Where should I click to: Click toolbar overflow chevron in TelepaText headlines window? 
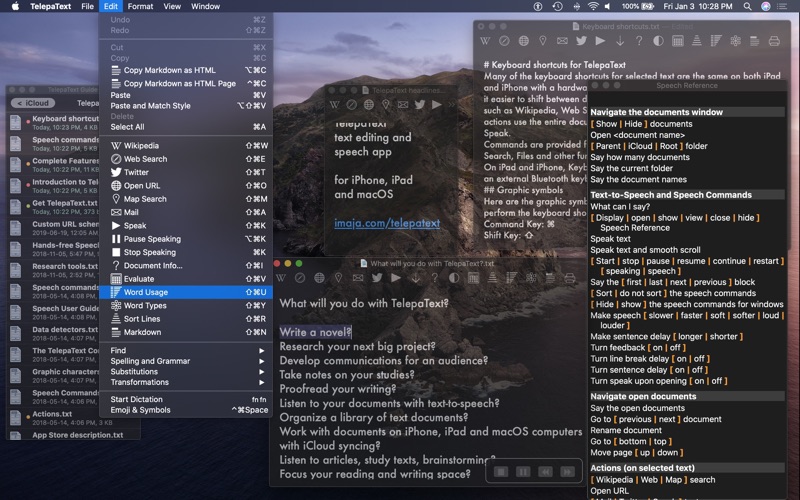[452, 105]
